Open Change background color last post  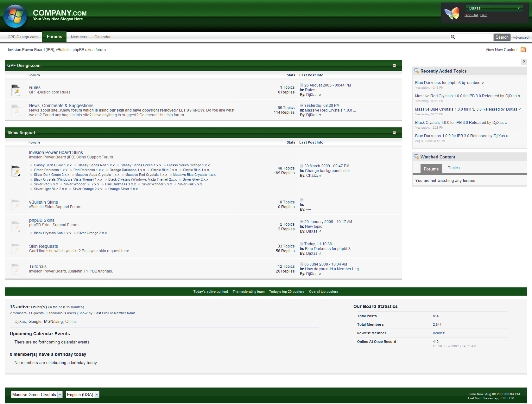coord(327,171)
